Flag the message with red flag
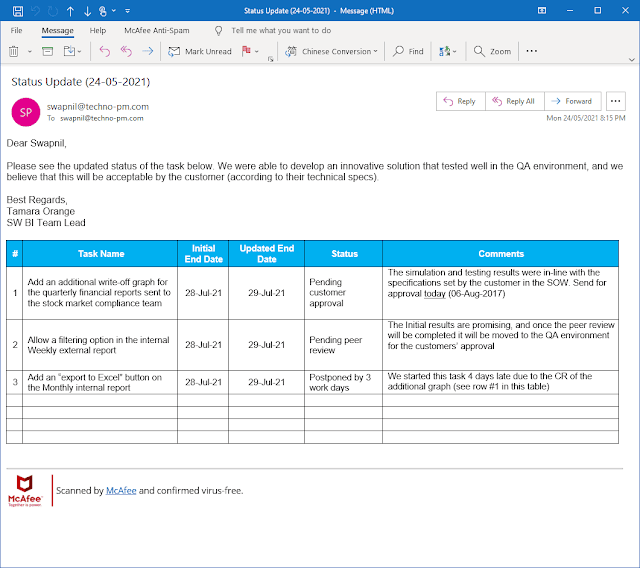The width and height of the screenshot is (640, 568). [x=246, y=51]
